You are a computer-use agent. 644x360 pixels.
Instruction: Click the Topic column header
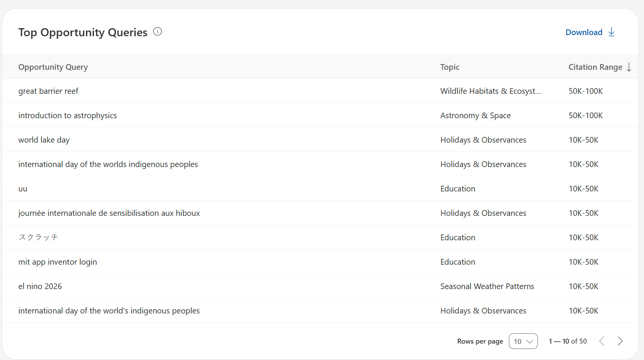(x=450, y=67)
